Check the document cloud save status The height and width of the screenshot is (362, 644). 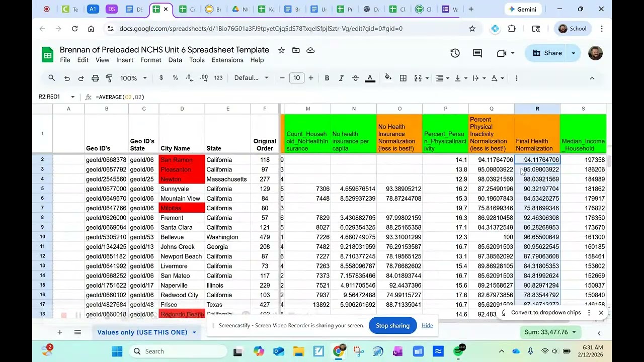[x=310, y=50]
